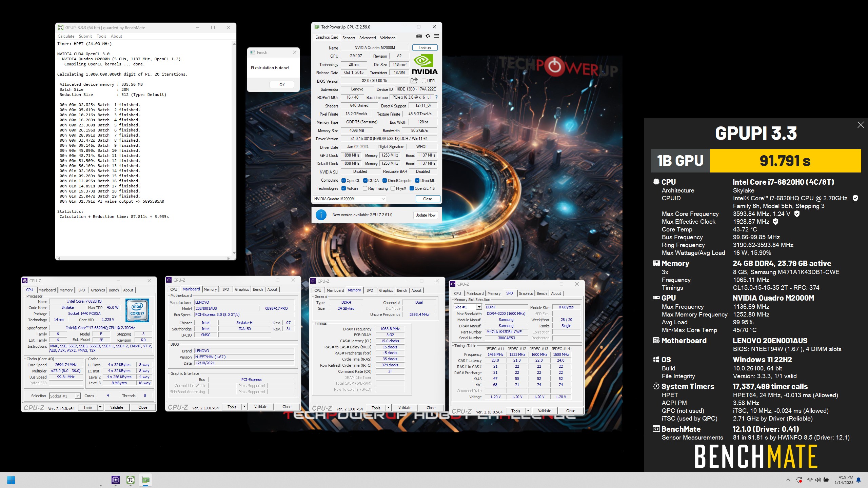Viewport: 868px width, 488px height.
Task: Click the GPU-Z window title icon
Action: coord(317,27)
